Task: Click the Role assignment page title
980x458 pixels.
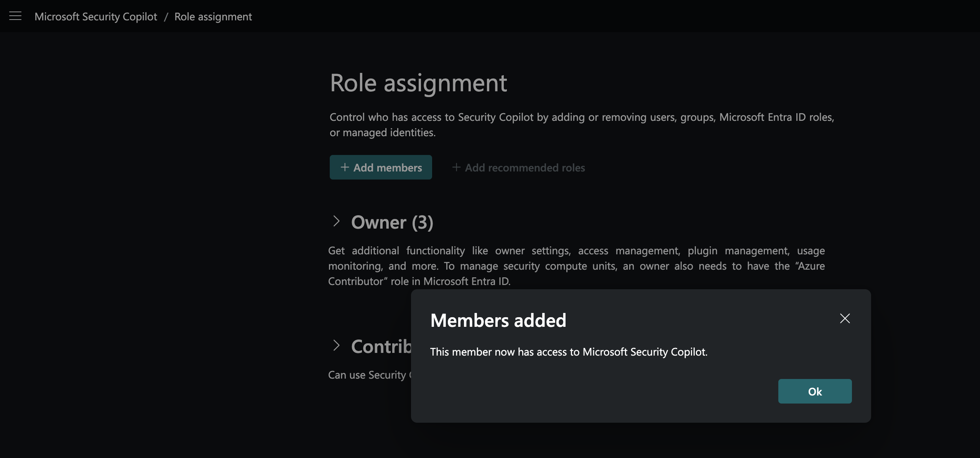Action: pos(418,82)
